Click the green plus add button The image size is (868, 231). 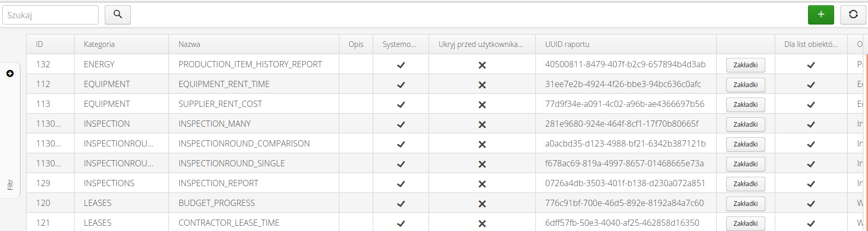click(821, 15)
